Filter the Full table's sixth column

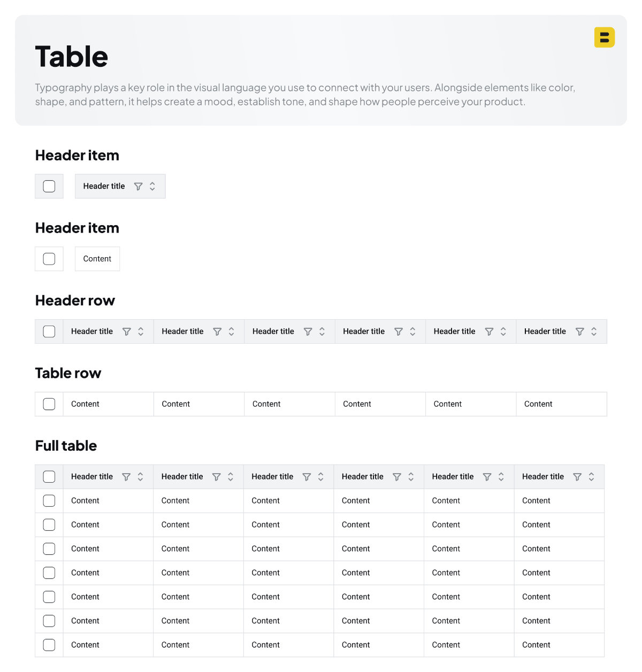coord(577,477)
